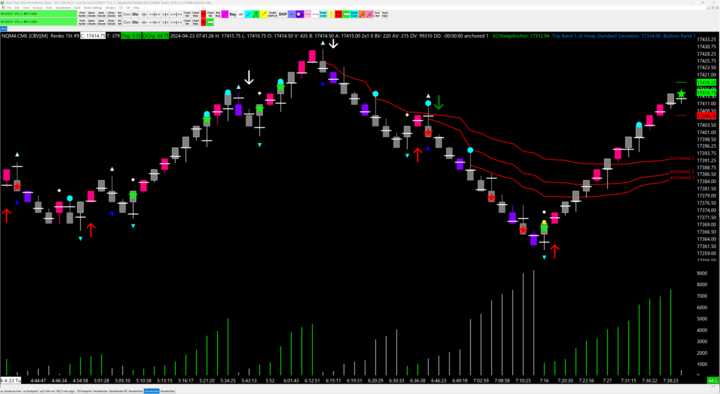The width and height of the screenshot is (720, 394).
Task: Click the Chart Val toolbar button
Action: point(210,14)
